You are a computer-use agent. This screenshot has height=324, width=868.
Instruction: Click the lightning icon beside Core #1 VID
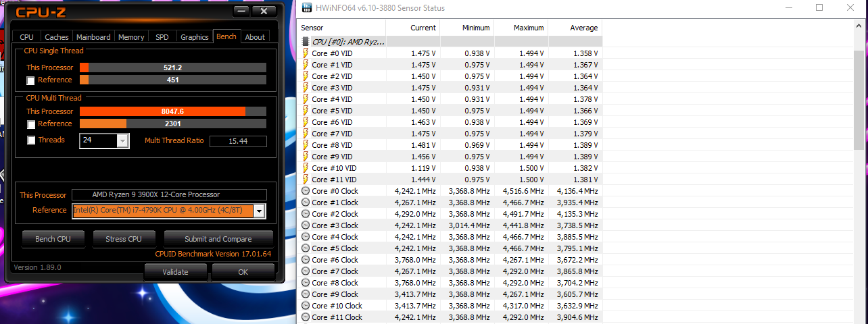306,65
